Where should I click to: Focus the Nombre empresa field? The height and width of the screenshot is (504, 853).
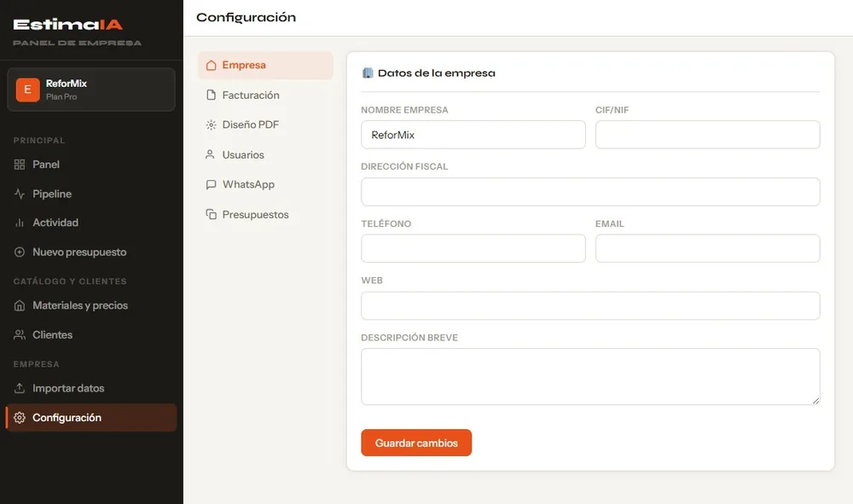click(x=473, y=135)
